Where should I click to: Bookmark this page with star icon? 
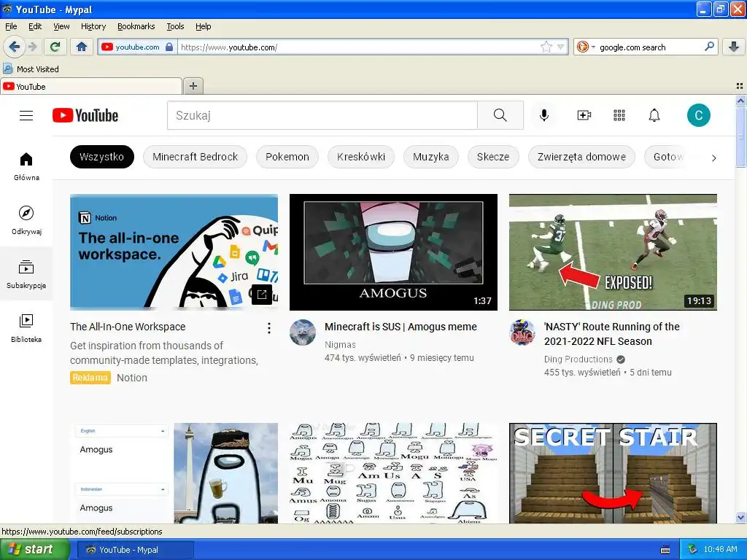pyautogui.click(x=546, y=47)
